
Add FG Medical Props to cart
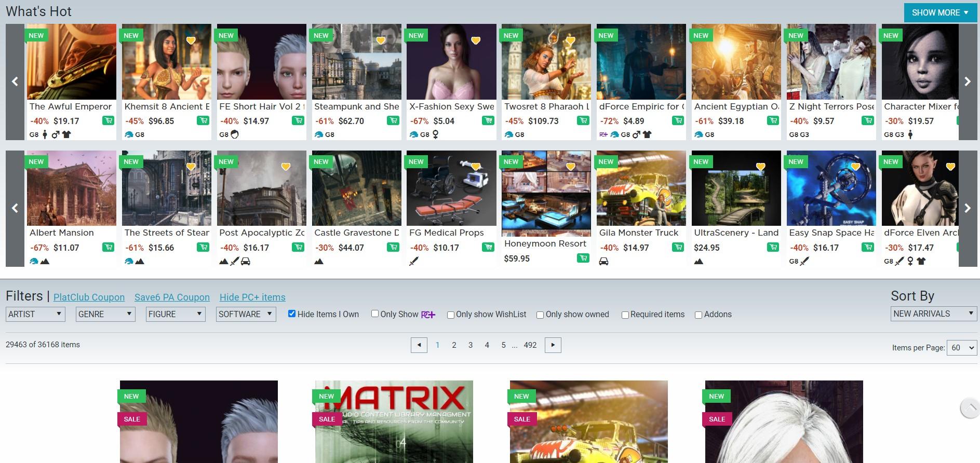(488, 247)
